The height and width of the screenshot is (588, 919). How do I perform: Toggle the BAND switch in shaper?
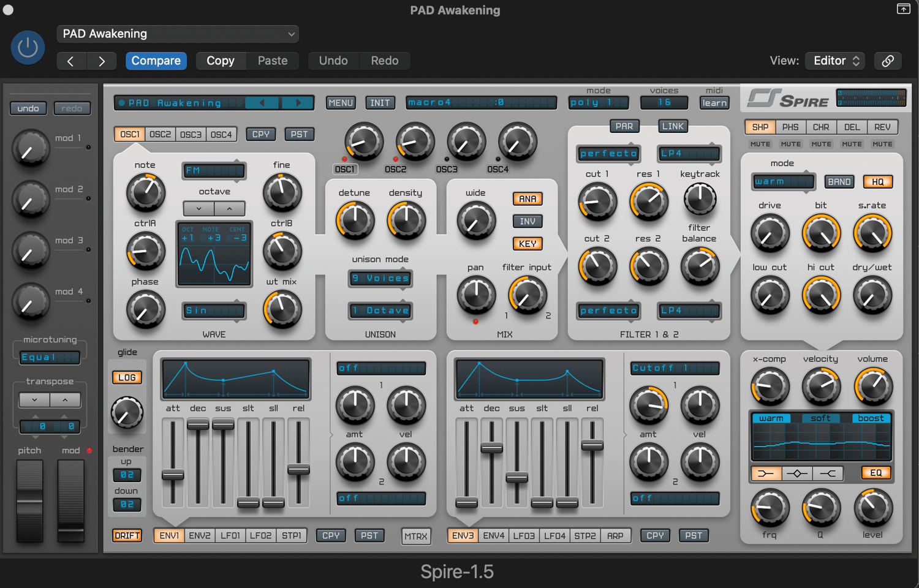[839, 182]
